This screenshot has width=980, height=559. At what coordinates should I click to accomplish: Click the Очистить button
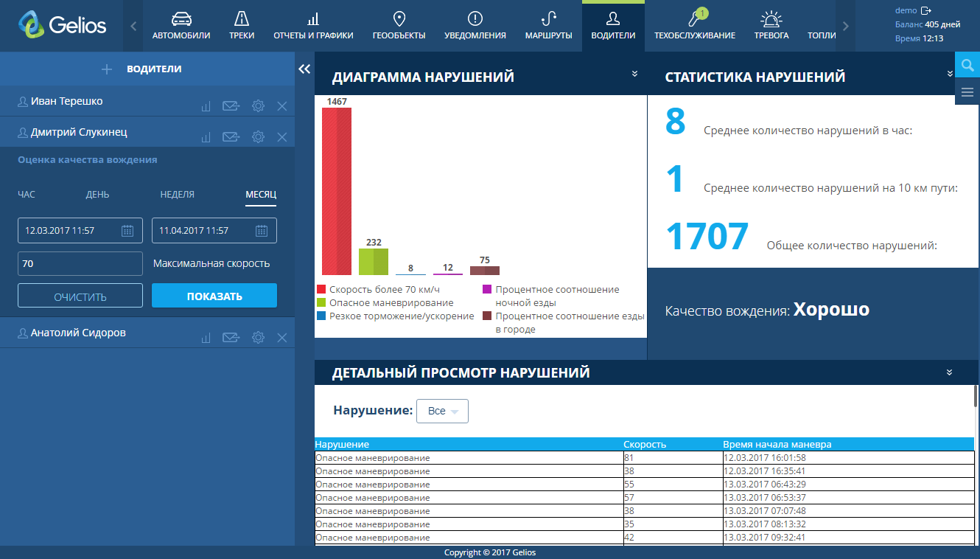(x=80, y=296)
